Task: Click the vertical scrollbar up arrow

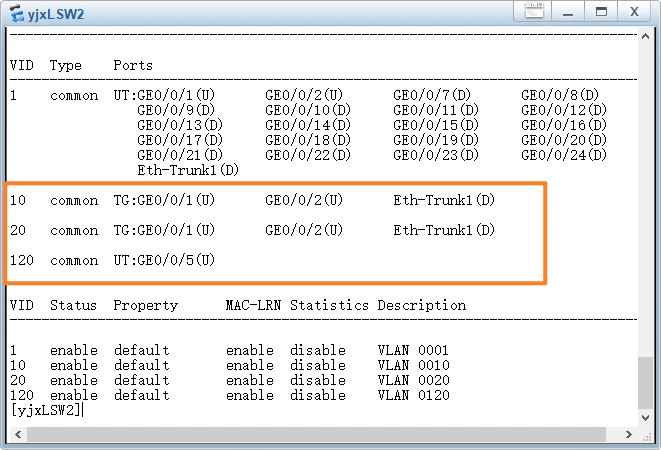Action: [x=645, y=36]
